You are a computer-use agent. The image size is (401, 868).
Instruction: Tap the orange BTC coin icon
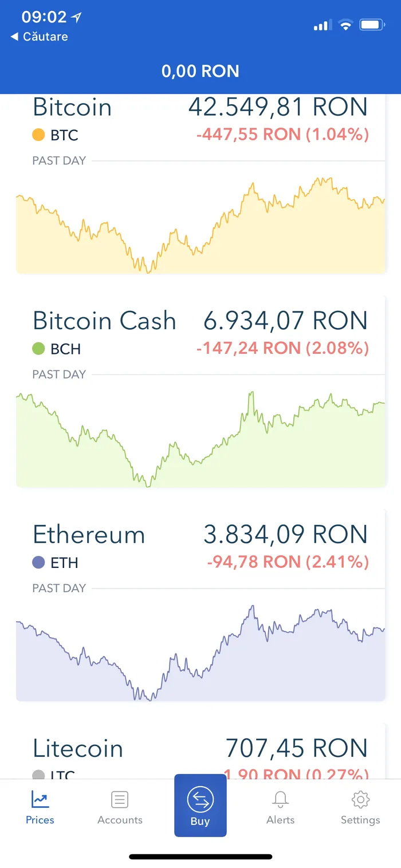coord(40,135)
